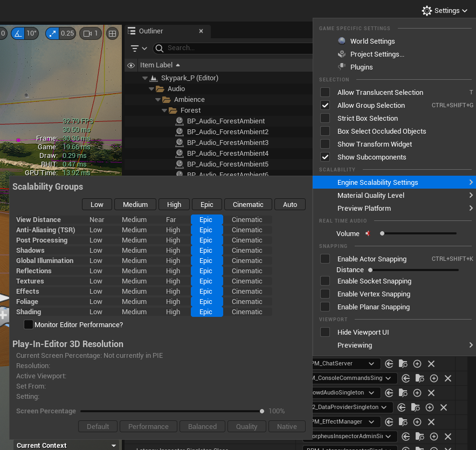Screen dimensions: 476x450
Task: Browse to ChatServer asset in Content Browser
Action: (x=403, y=364)
